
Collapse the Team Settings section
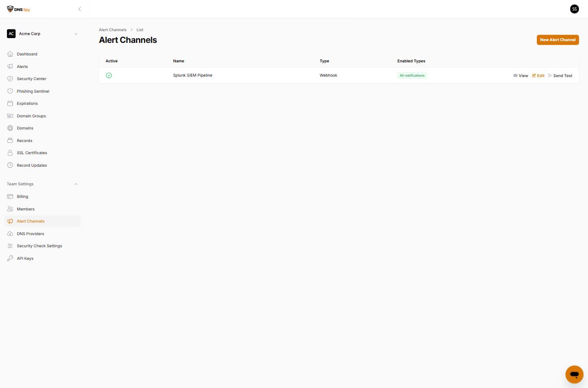click(76, 184)
